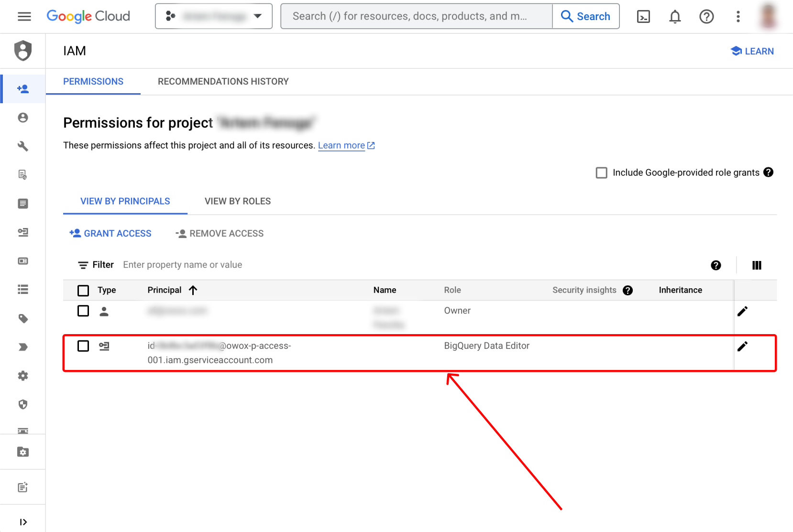
Task: Switch to RECOMMENDATIONS HISTORY tab
Action: point(223,82)
